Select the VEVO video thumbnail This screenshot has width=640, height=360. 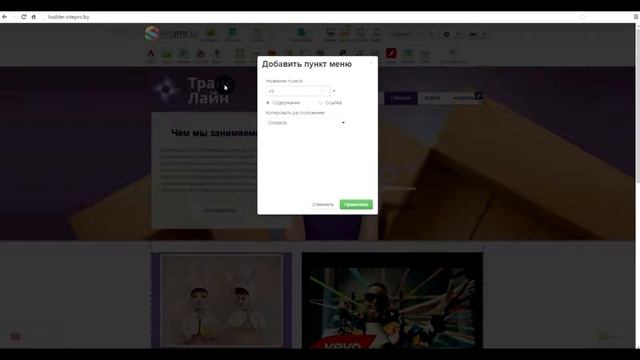point(392,300)
